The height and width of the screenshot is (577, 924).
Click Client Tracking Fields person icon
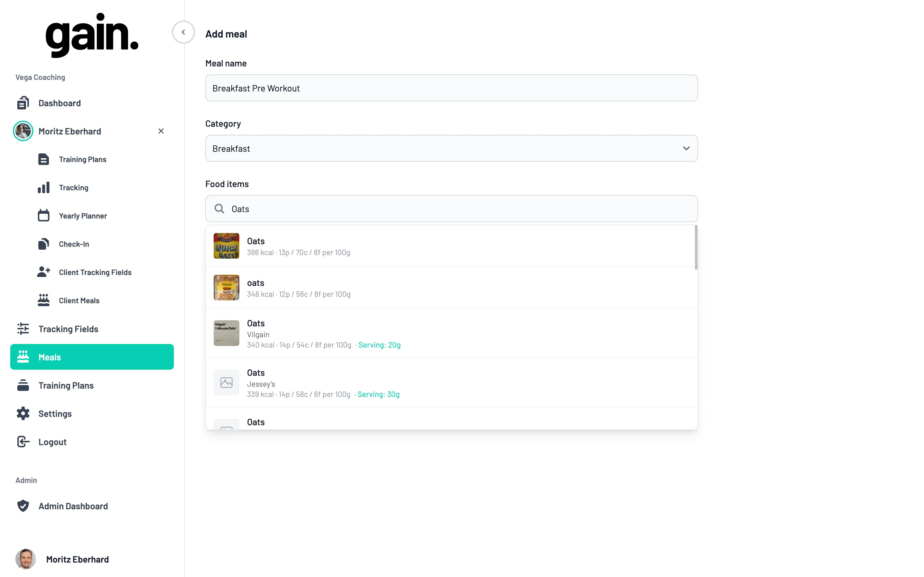click(44, 272)
